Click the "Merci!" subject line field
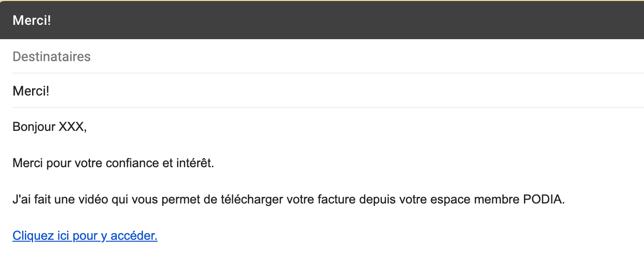This screenshot has height=278, width=644. pyautogui.click(x=328, y=91)
